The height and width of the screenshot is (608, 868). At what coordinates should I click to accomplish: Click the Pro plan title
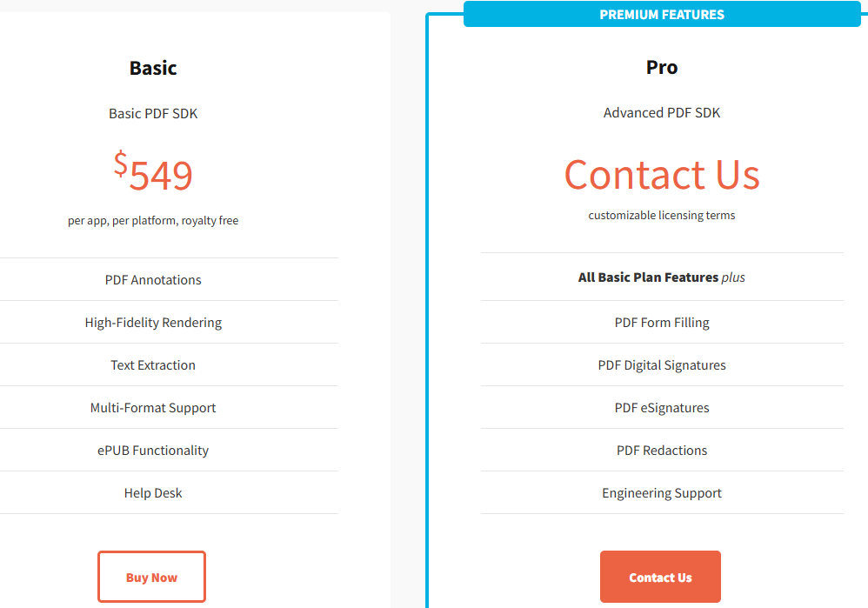pos(662,68)
